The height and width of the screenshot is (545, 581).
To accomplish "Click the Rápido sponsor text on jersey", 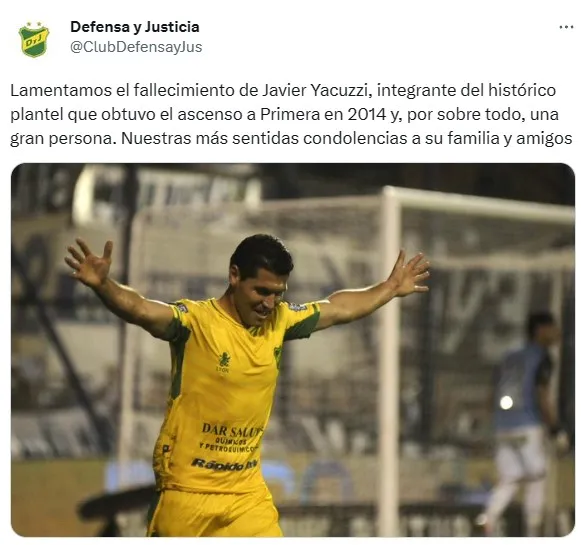I will 224,463.
